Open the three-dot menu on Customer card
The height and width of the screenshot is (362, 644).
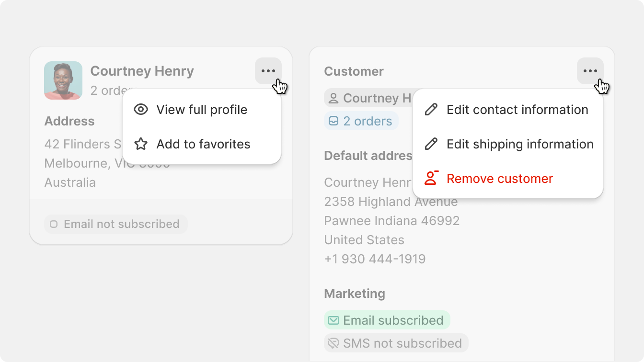tap(590, 71)
